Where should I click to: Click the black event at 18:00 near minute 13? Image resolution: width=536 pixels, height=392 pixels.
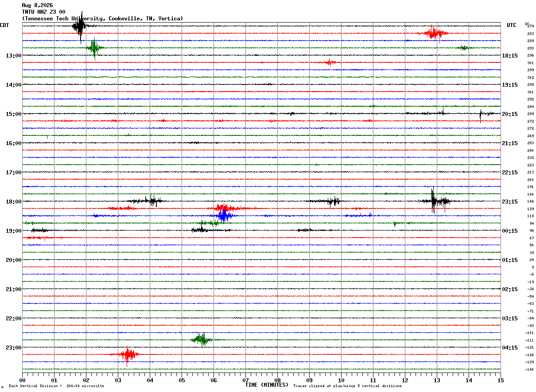coord(436,201)
